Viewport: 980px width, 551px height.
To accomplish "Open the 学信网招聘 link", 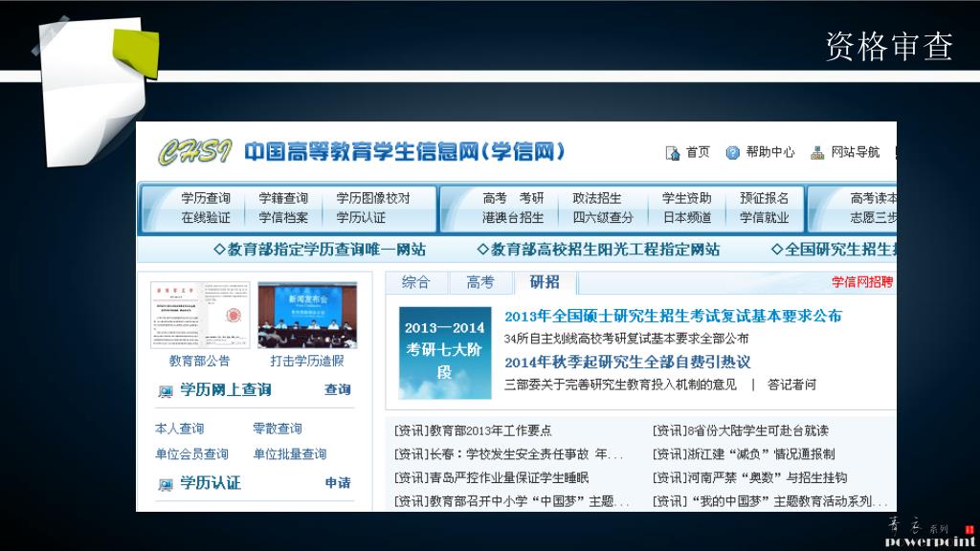I will (862, 282).
